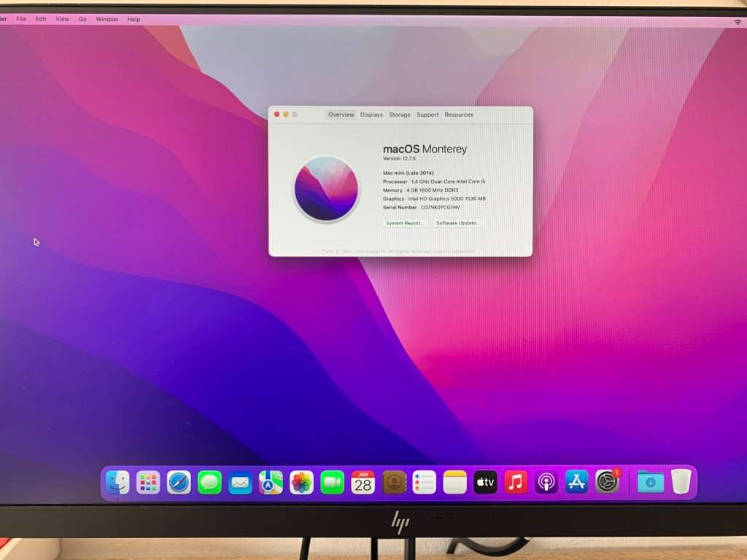Open System Preferences with notification badge

point(608,482)
